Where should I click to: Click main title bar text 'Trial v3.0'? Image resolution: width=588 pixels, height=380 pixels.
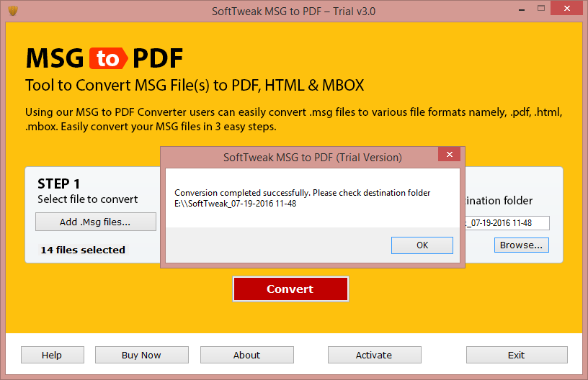(355, 12)
